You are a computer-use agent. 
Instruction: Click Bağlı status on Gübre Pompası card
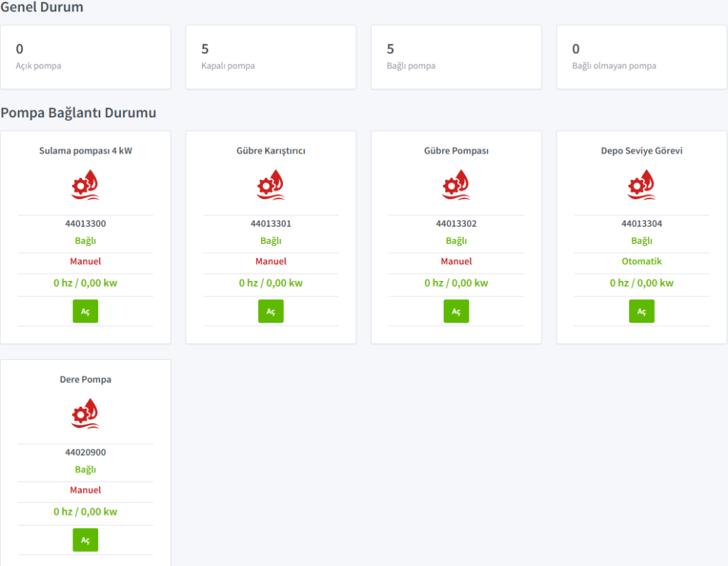456,241
